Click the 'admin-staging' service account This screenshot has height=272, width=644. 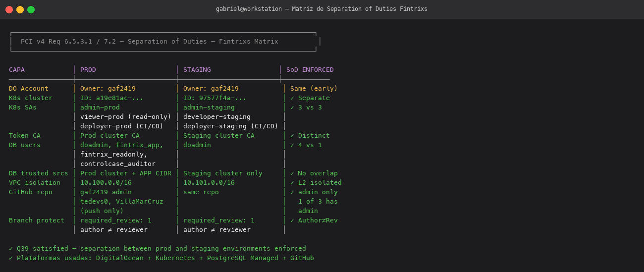(209, 108)
